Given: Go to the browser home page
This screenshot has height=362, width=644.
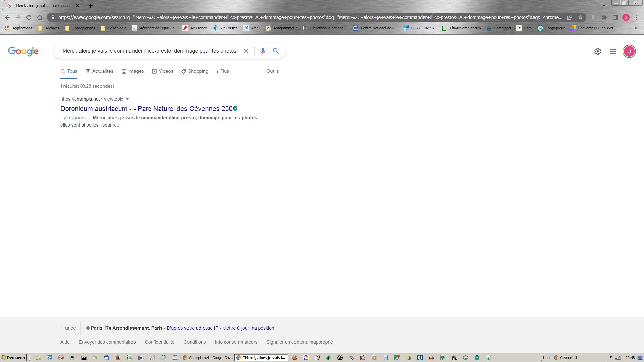Looking at the screenshot, I should point(40,17).
